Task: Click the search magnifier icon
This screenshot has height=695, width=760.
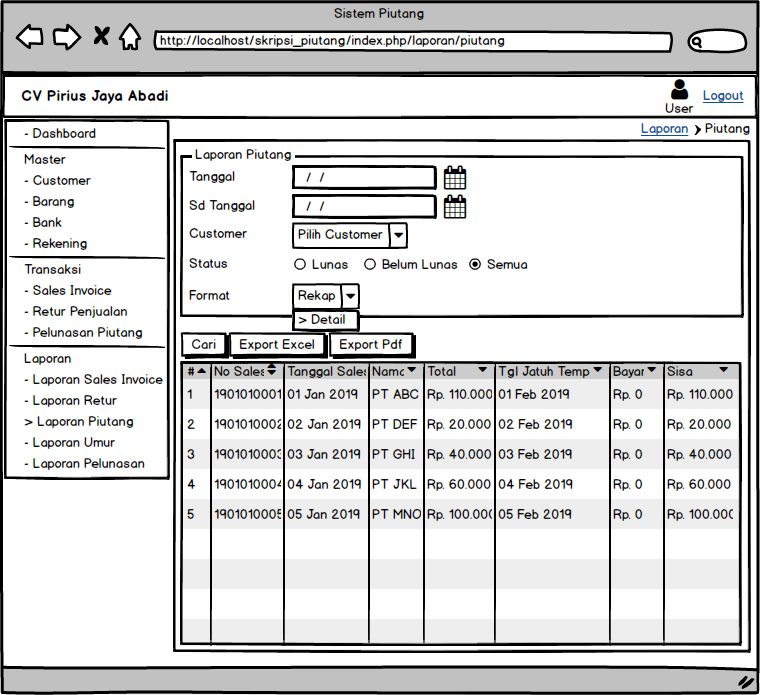Action: coord(696,42)
